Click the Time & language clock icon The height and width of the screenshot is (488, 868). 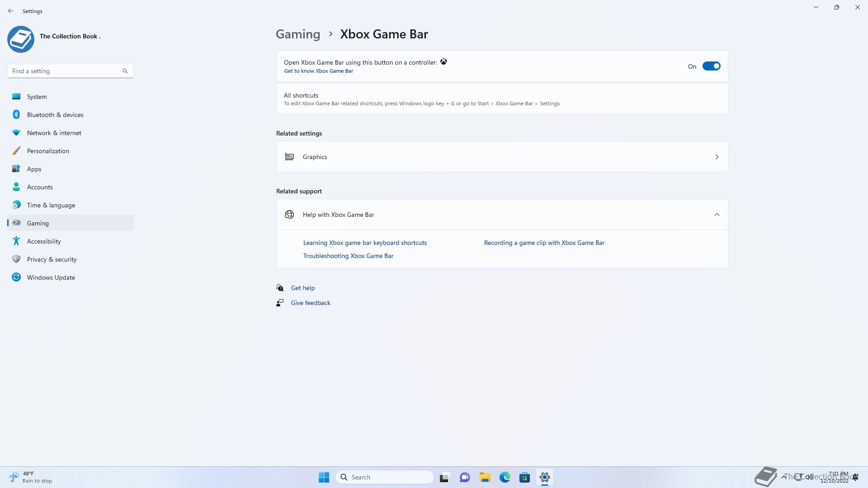point(16,205)
